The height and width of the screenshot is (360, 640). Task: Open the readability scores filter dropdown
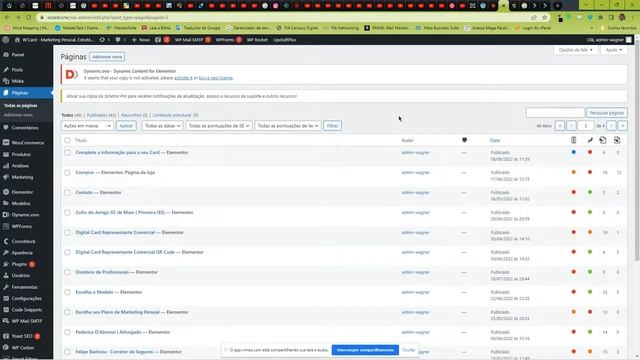click(x=288, y=126)
